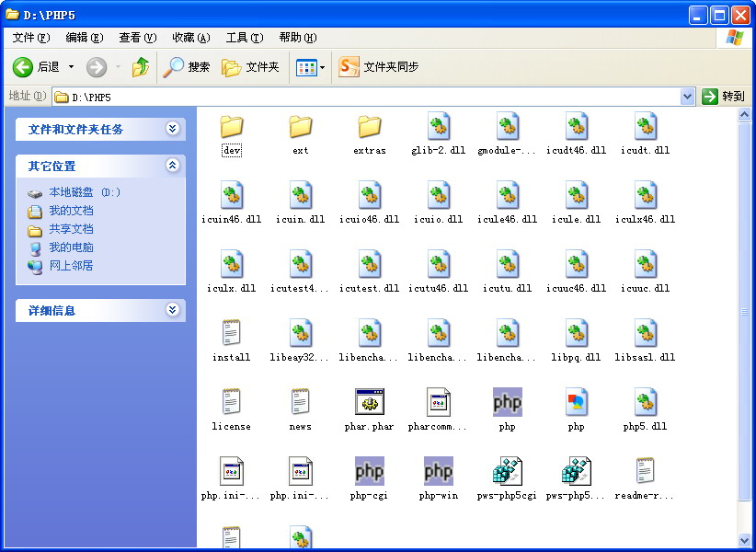The width and height of the screenshot is (756, 552).
Task: Select the icudt46.dll file icon
Action: 576,126
